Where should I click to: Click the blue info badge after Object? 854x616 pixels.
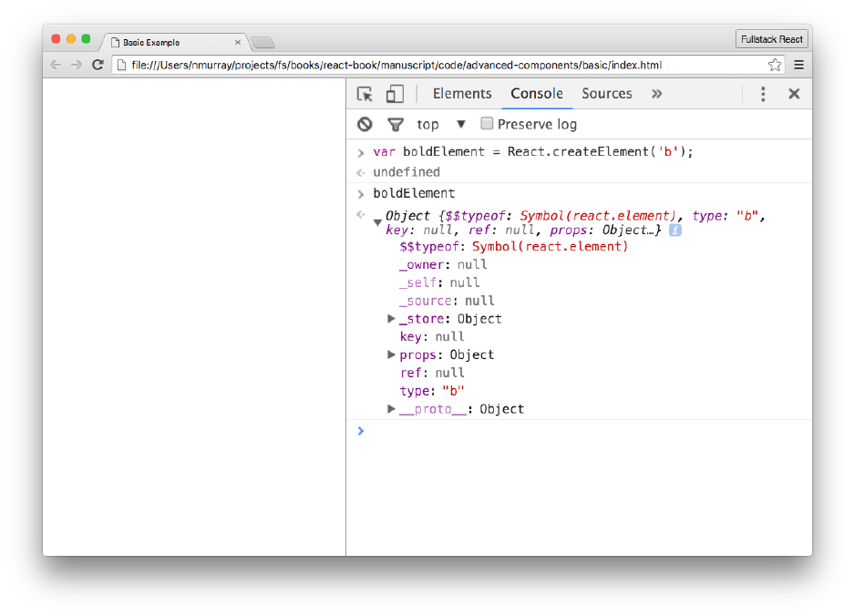674,231
